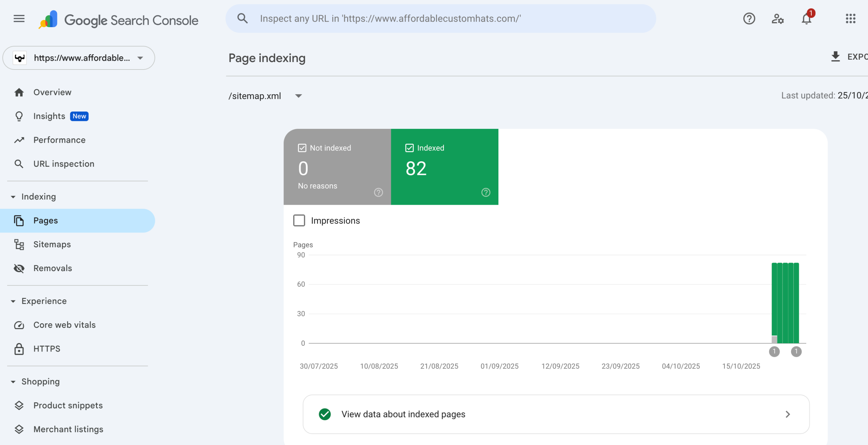
Task: Open help for the Indexed count
Action: click(x=486, y=193)
